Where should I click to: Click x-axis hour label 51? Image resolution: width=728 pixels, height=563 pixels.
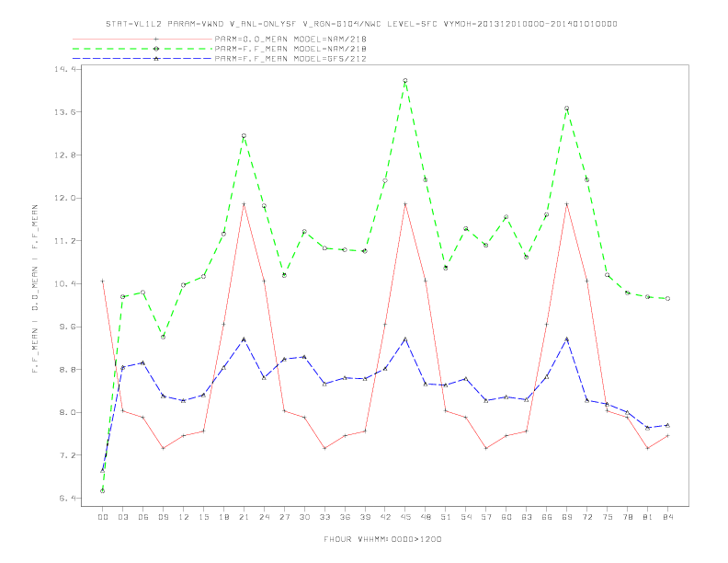446,517
